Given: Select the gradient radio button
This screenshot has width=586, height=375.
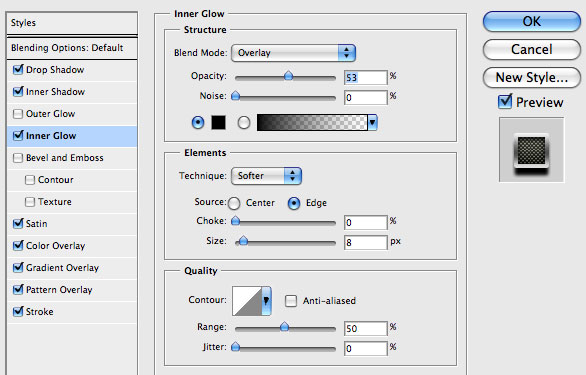Looking at the screenshot, I should pos(244,122).
